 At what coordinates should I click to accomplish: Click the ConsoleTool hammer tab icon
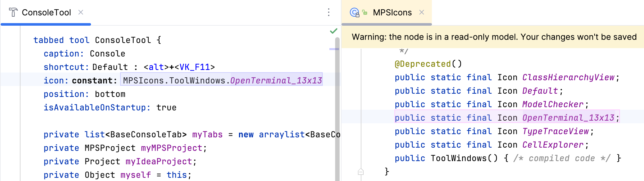point(13,13)
